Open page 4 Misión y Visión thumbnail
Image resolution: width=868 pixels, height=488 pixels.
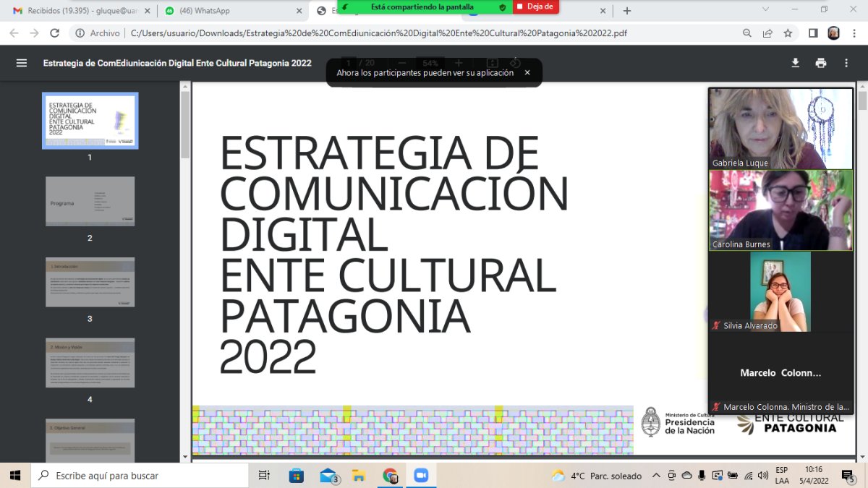[90, 362]
